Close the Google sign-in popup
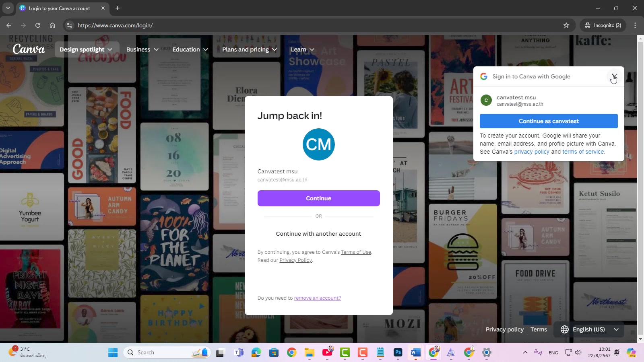The image size is (644, 362). 614,76
